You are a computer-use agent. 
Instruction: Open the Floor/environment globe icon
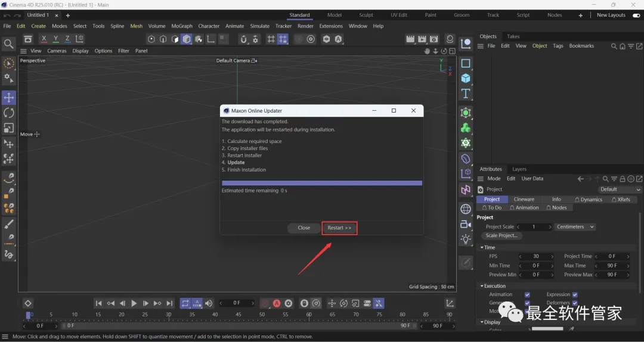coord(465,209)
